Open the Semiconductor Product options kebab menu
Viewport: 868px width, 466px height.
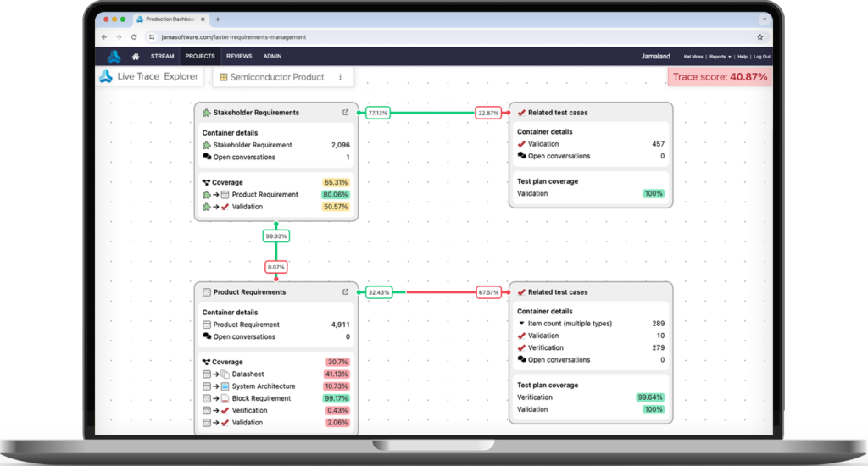[341, 77]
